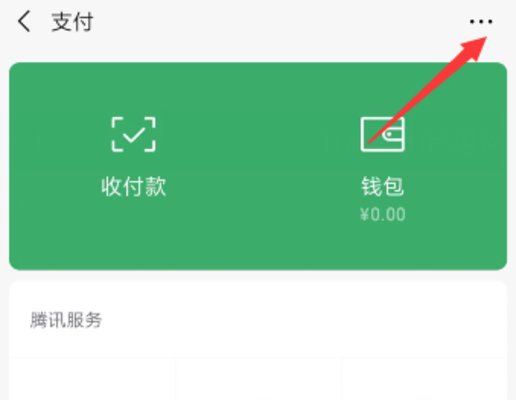
Task: Click the gray gap between the two cards
Action: 258,275
